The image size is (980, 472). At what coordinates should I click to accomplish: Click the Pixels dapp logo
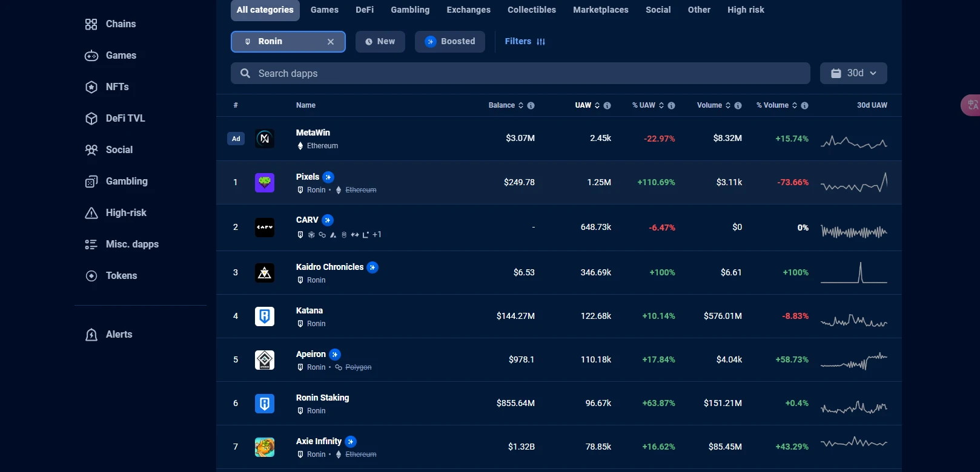tap(265, 183)
